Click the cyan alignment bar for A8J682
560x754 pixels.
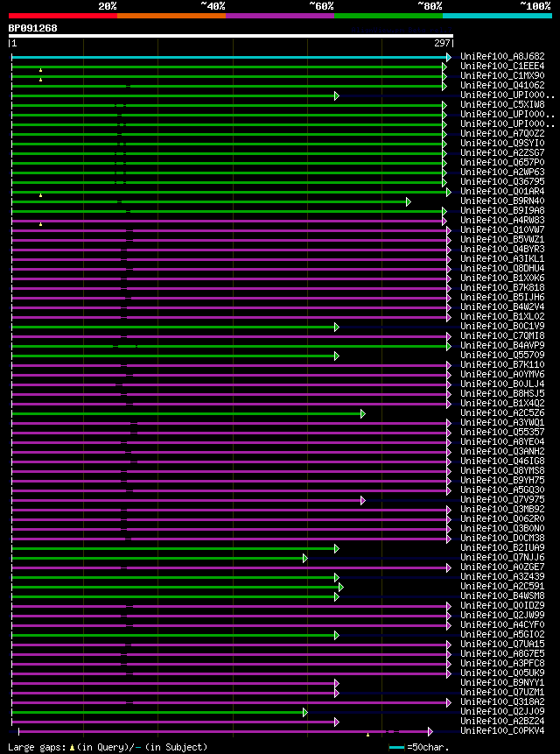[x=229, y=57]
